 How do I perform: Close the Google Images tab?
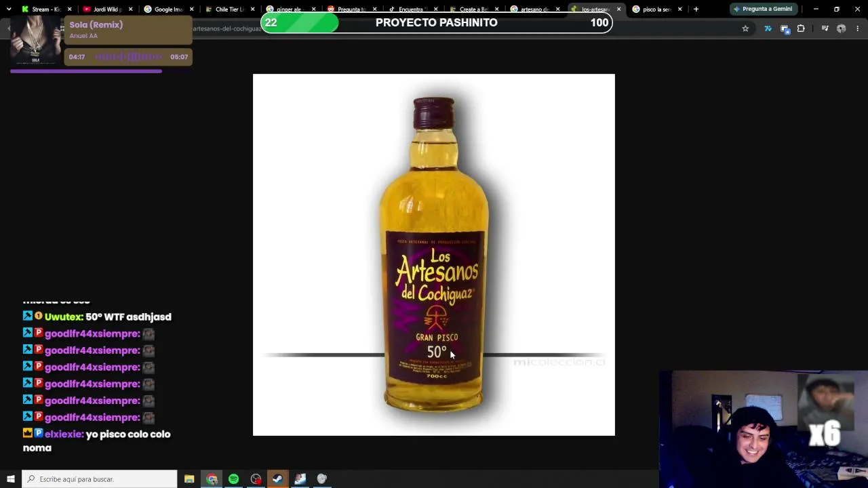(191, 9)
